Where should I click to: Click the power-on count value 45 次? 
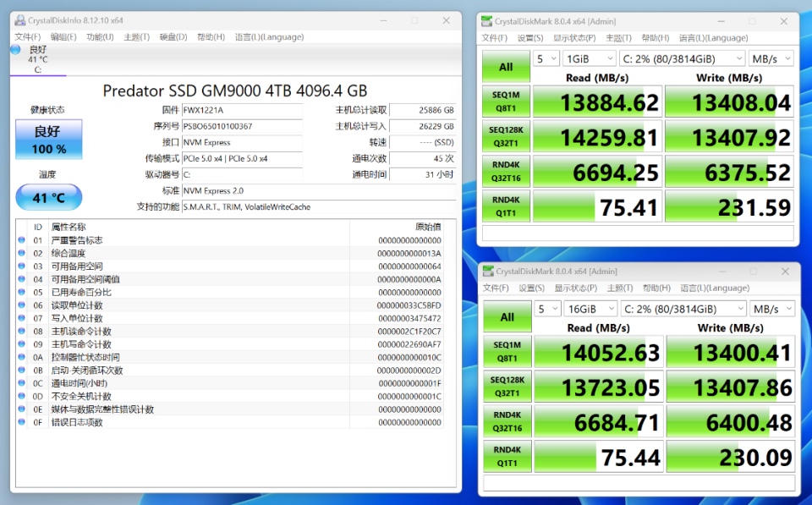pyautogui.click(x=422, y=158)
